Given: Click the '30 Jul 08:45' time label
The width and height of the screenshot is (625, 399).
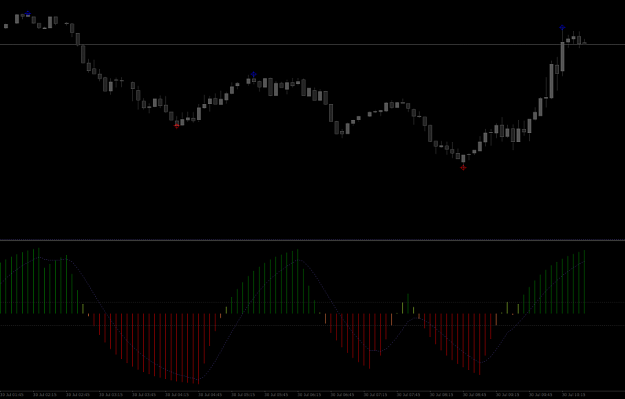Looking at the screenshot, I should click(x=475, y=395).
